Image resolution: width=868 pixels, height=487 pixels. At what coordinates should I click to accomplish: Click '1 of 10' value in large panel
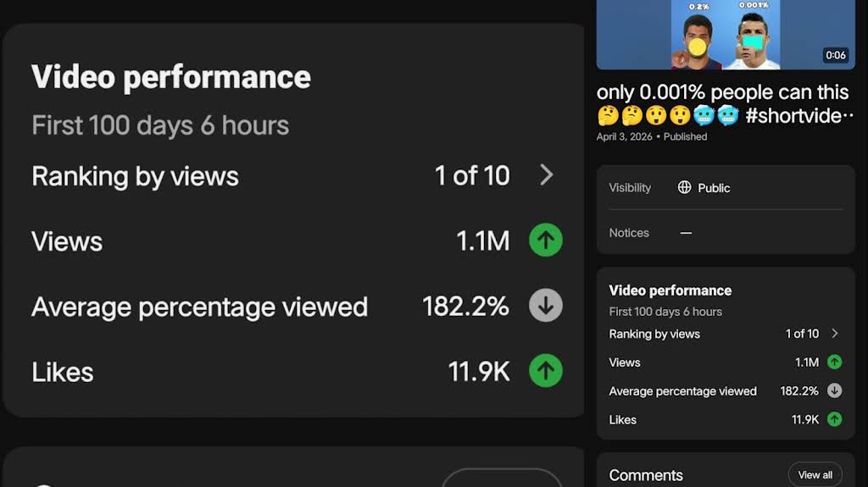click(472, 176)
